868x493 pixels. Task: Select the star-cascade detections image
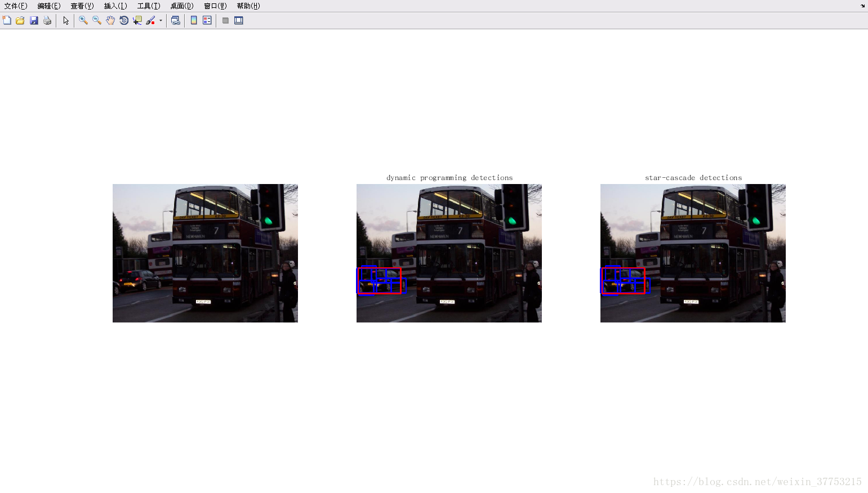693,253
